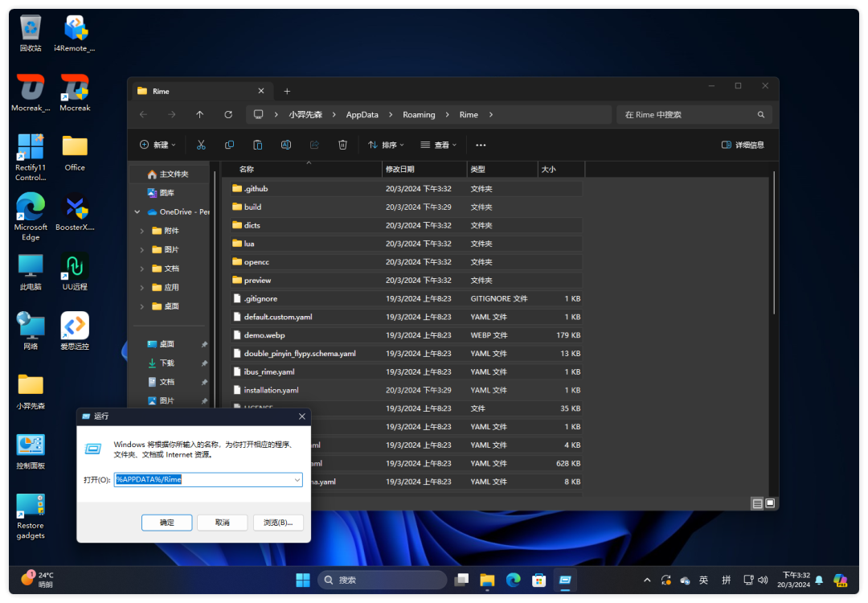Click the Browse (浏览) button in Run dialog
The width and height of the screenshot is (868, 603).
pyautogui.click(x=278, y=523)
